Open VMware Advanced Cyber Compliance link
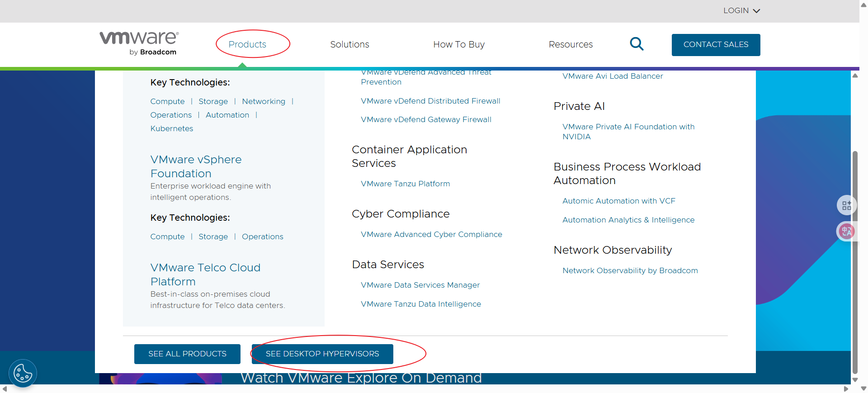868x393 pixels. 431,234
